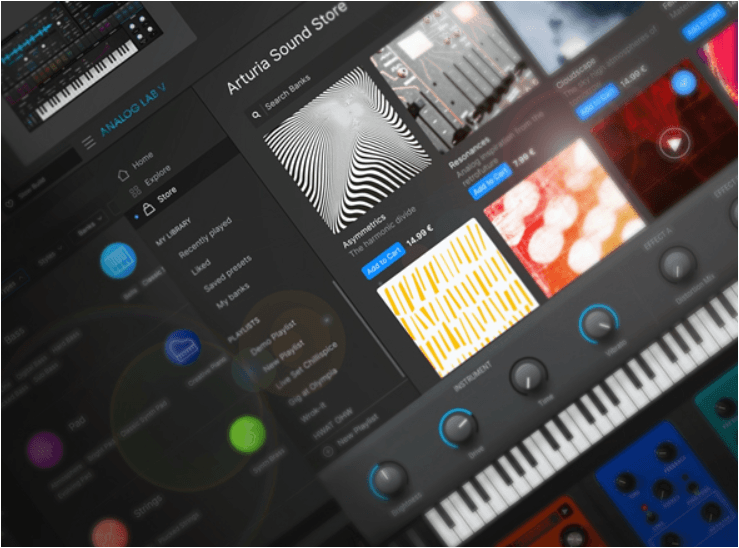Click the Explore grid icon

(136, 191)
